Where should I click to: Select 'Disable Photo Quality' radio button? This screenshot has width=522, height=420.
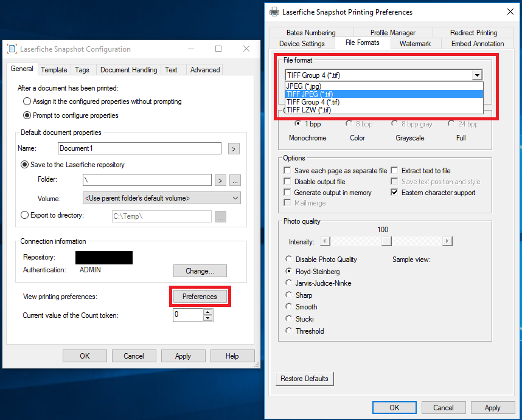click(288, 259)
